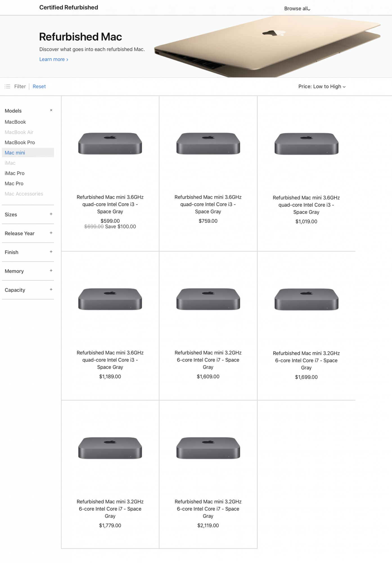Select the MacBook Pro model filter
The image size is (392, 563).
click(x=20, y=142)
